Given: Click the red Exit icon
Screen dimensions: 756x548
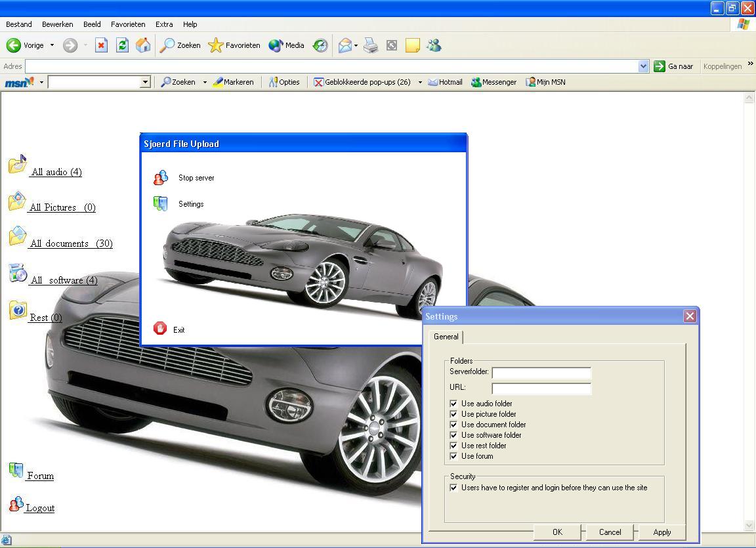Looking at the screenshot, I should tap(160, 329).
